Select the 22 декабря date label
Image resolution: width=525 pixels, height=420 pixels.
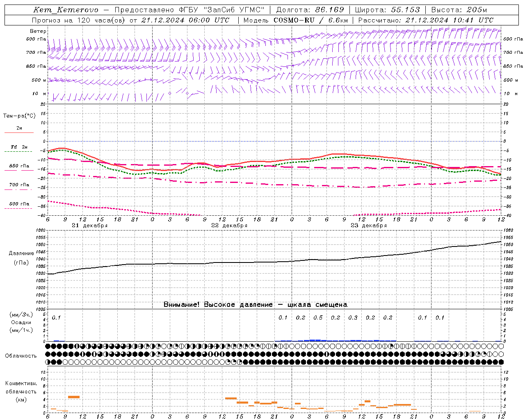pos(229,226)
